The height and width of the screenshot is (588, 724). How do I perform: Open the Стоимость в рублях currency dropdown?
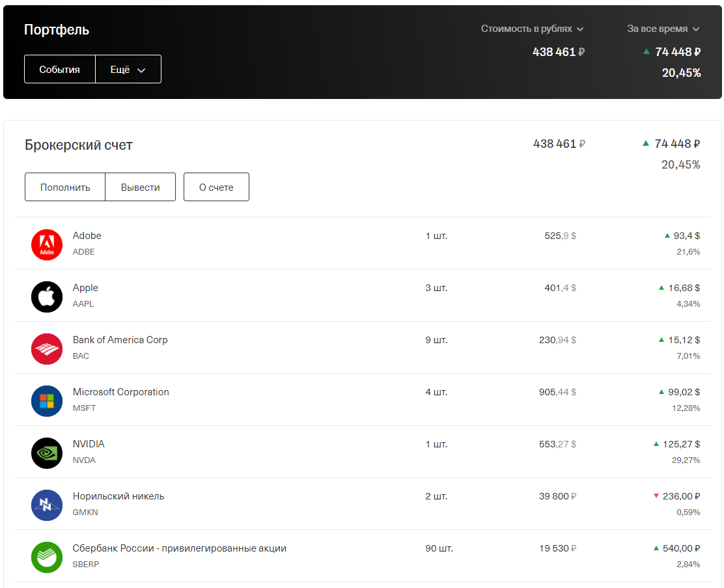[x=532, y=29]
